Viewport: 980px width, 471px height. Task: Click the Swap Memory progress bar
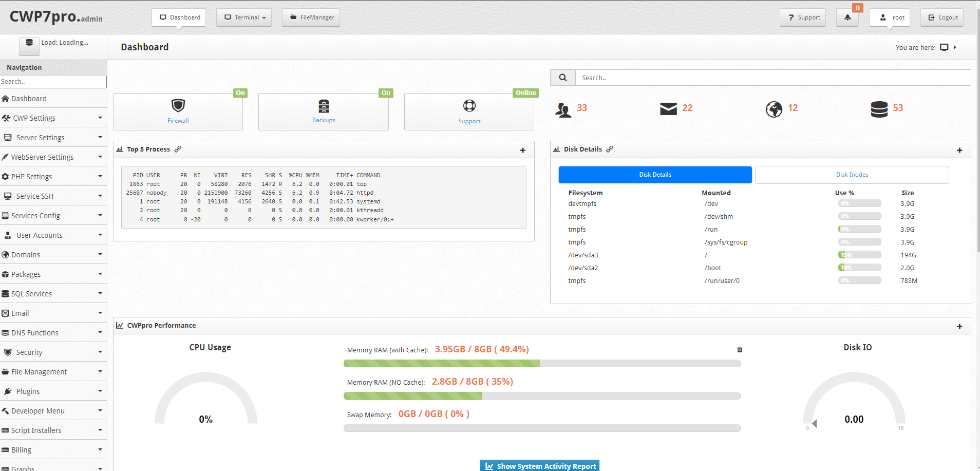tap(542, 428)
